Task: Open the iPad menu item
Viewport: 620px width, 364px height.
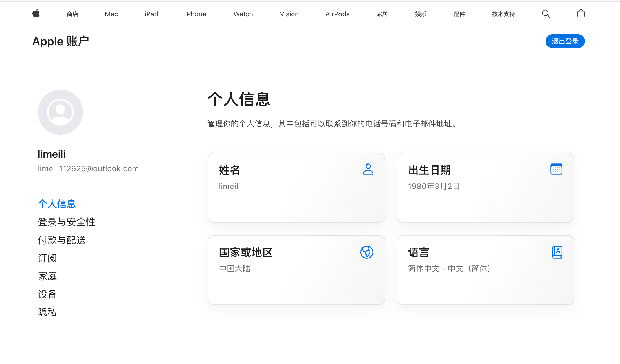Action: click(x=151, y=14)
